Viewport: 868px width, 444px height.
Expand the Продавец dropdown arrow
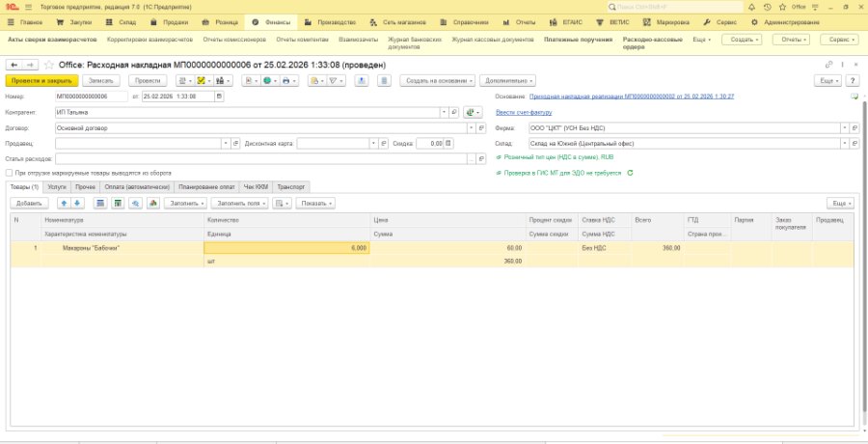click(226, 144)
